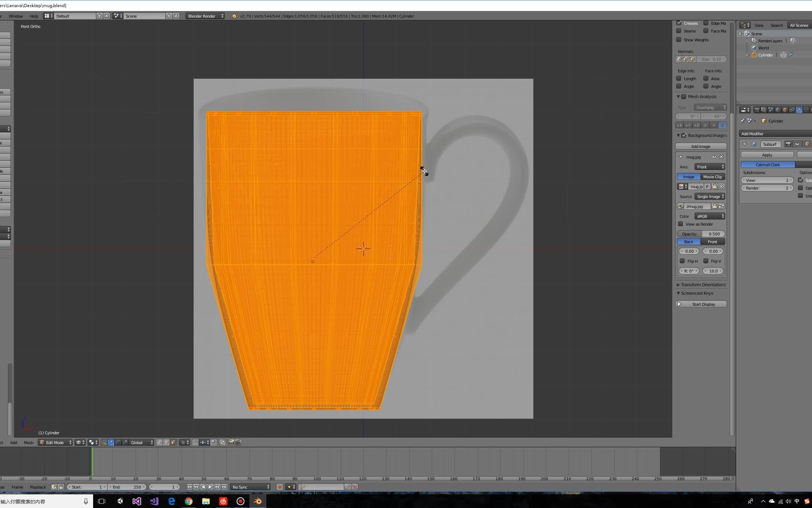Enable Seams overlay display

pos(680,31)
